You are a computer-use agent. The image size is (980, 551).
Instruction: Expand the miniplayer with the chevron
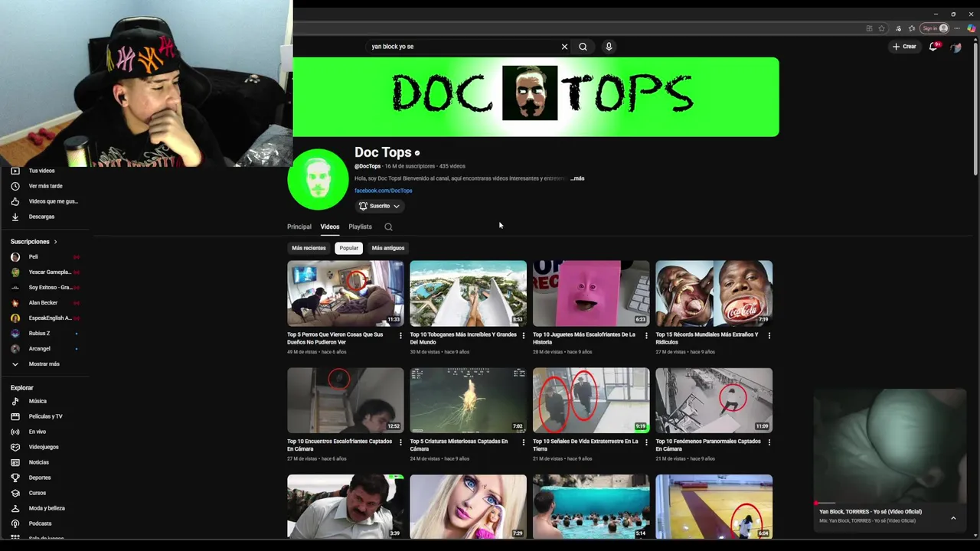pyautogui.click(x=953, y=518)
